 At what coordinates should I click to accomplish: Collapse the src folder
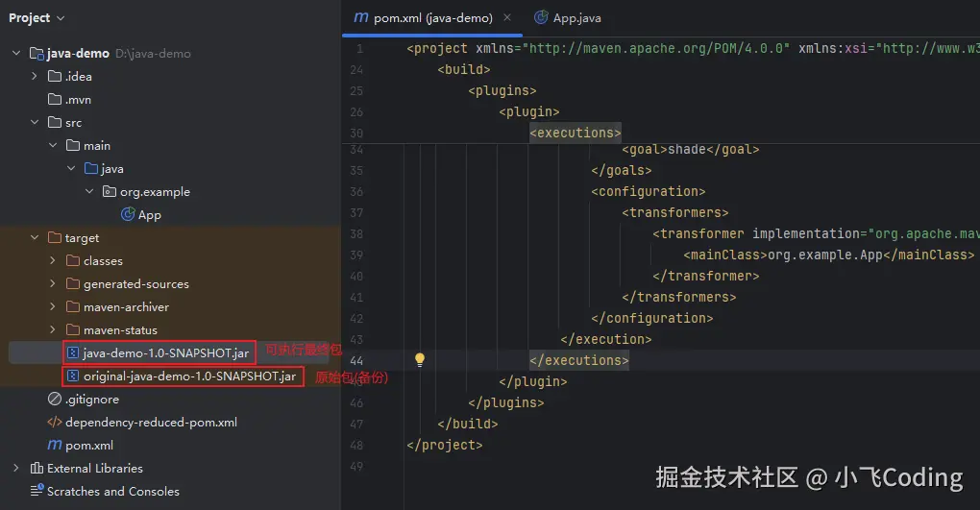(x=35, y=123)
